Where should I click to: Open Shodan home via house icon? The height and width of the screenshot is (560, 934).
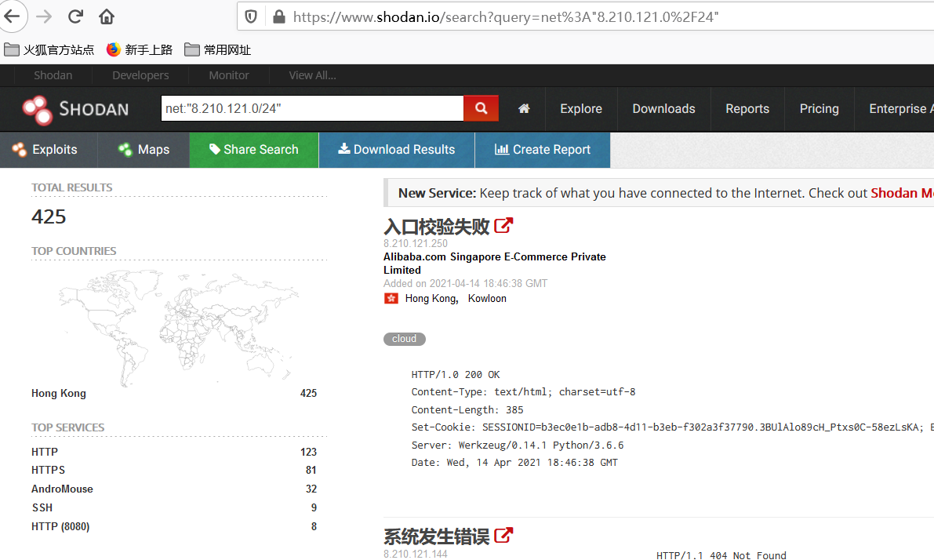click(x=524, y=108)
